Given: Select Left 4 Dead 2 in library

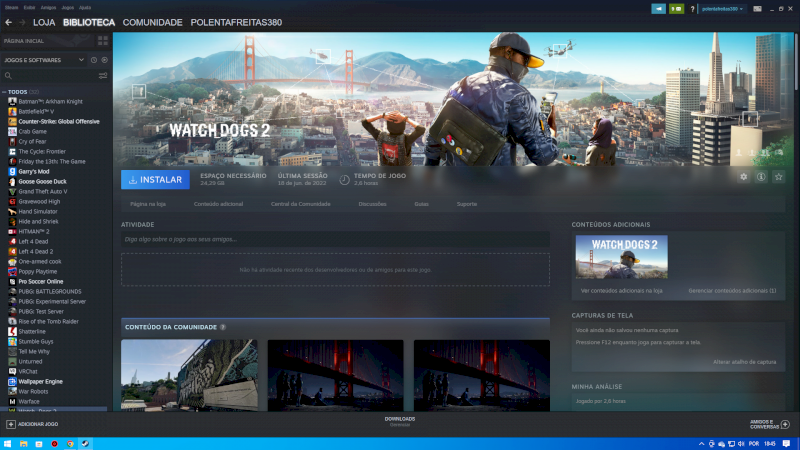Looking at the screenshot, I should pos(36,252).
